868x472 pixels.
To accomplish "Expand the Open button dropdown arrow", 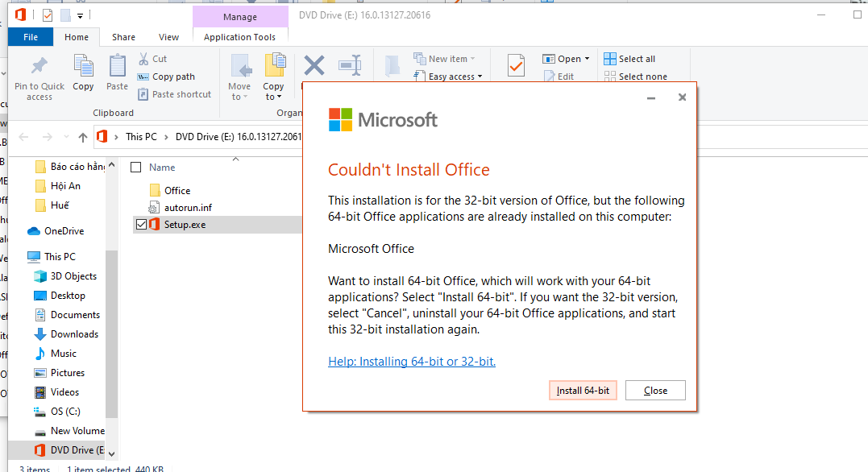I will (587, 59).
